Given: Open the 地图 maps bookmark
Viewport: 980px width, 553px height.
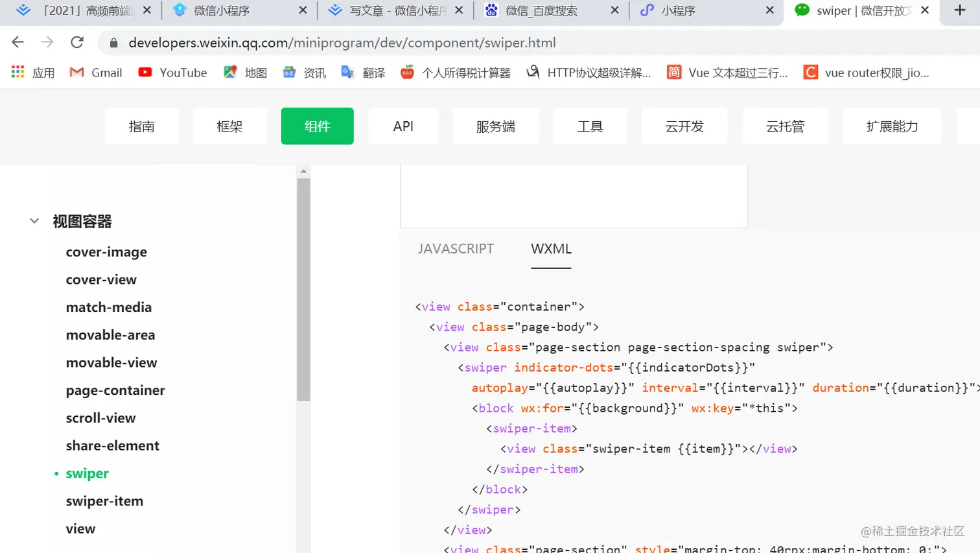Looking at the screenshot, I should click(x=245, y=73).
